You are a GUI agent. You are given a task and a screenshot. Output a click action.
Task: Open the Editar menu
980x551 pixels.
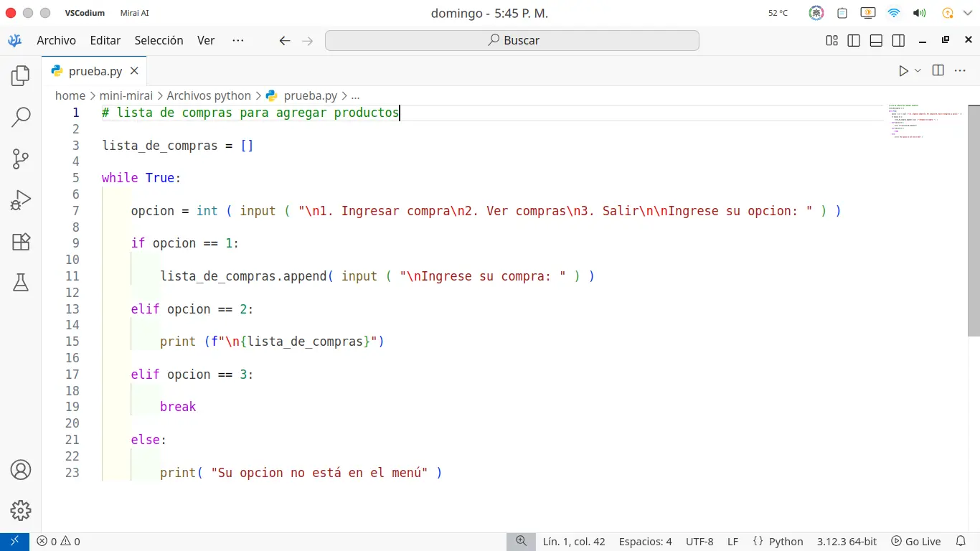pyautogui.click(x=105, y=41)
